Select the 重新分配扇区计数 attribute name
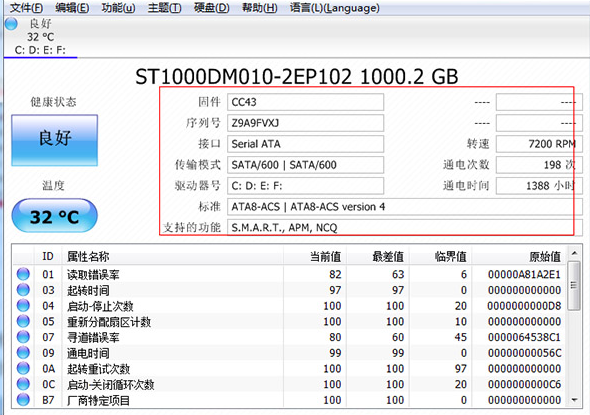Image resolution: width=590 pixels, height=415 pixels. 109,322
